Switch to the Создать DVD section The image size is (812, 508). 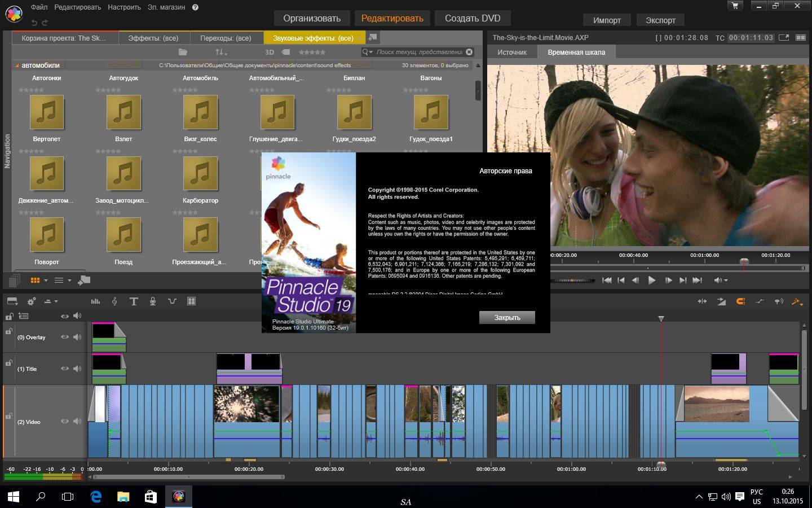[473, 18]
